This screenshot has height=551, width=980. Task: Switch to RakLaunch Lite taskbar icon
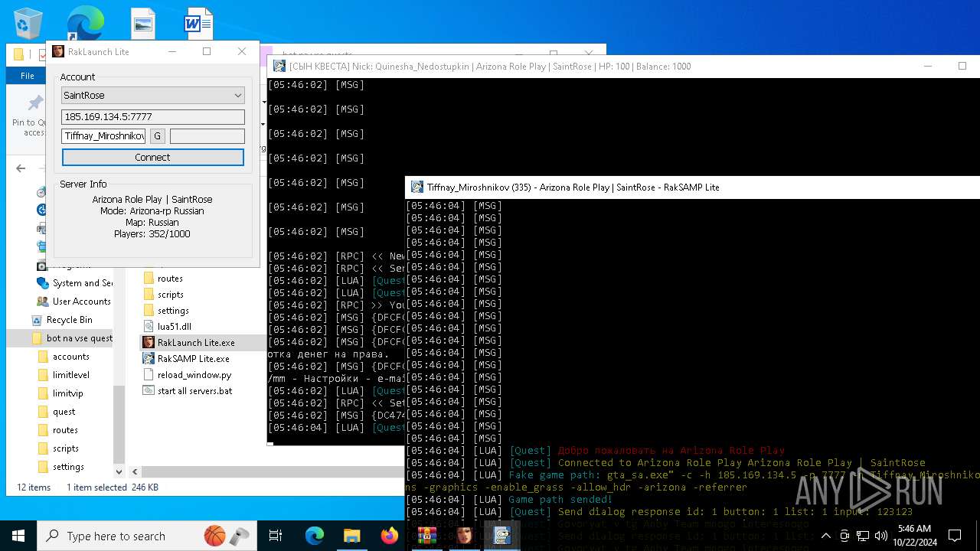pyautogui.click(x=464, y=536)
